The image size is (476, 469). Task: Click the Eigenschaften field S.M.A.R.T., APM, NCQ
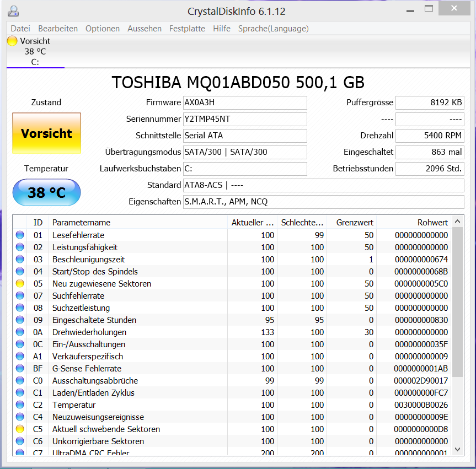[324, 202]
